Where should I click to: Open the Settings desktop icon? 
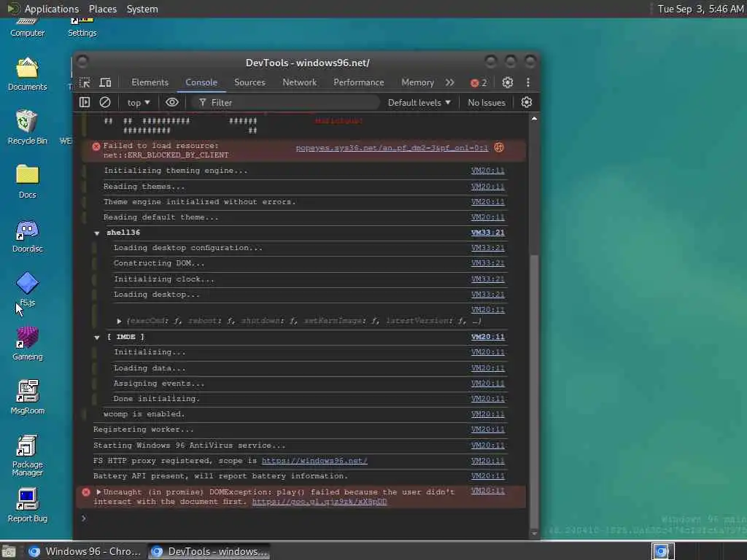pos(82,28)
